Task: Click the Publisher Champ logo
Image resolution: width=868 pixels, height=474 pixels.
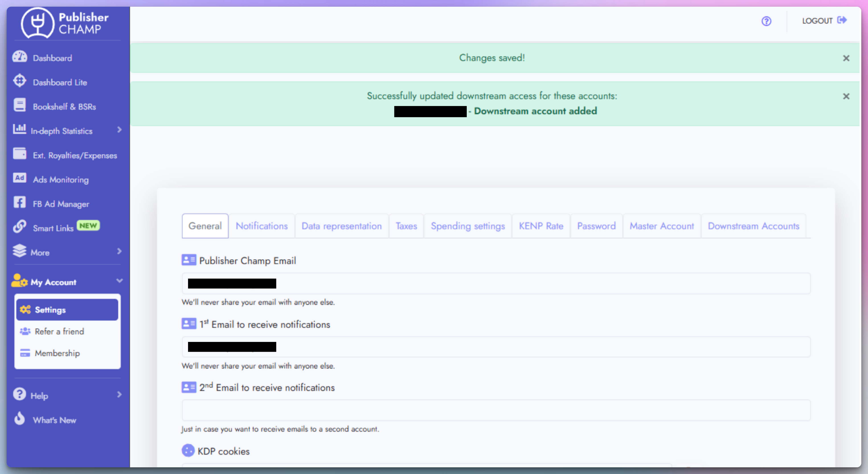Action: click(x=65, y=23)
